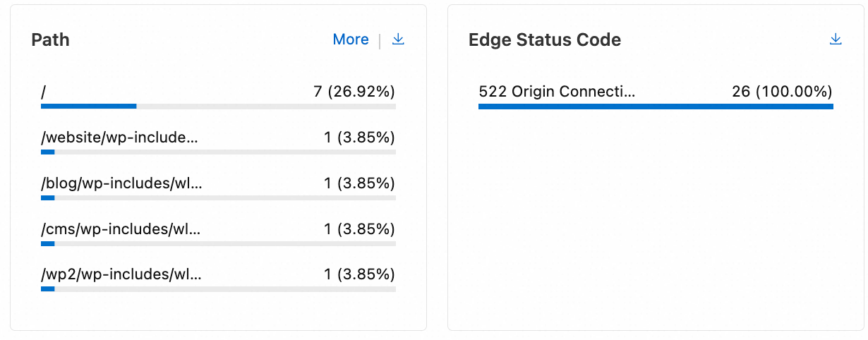Click the bar under /website/wp-include path
This screenshot has width=868, height=340.
218,152
